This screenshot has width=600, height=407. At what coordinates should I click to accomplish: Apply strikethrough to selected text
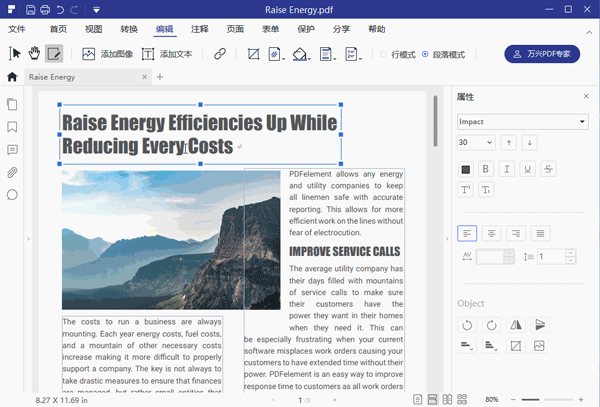(x=548, y=169)
